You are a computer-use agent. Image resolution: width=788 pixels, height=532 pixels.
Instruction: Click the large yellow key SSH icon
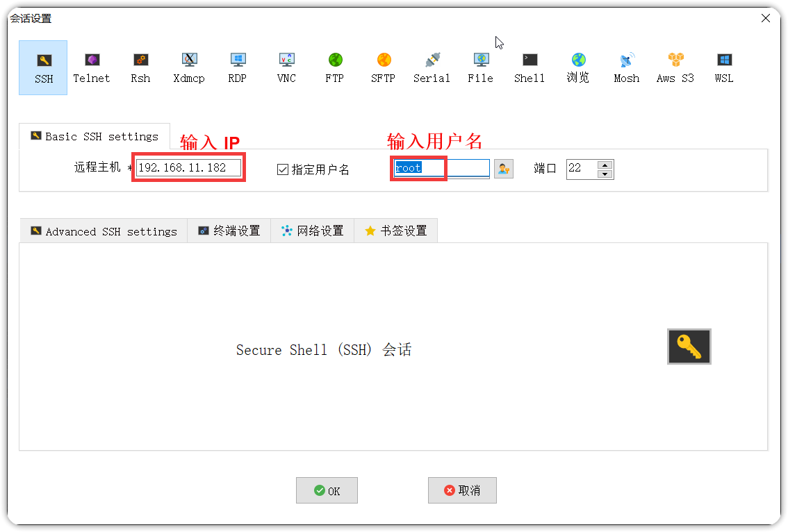[x=689, y=347]
